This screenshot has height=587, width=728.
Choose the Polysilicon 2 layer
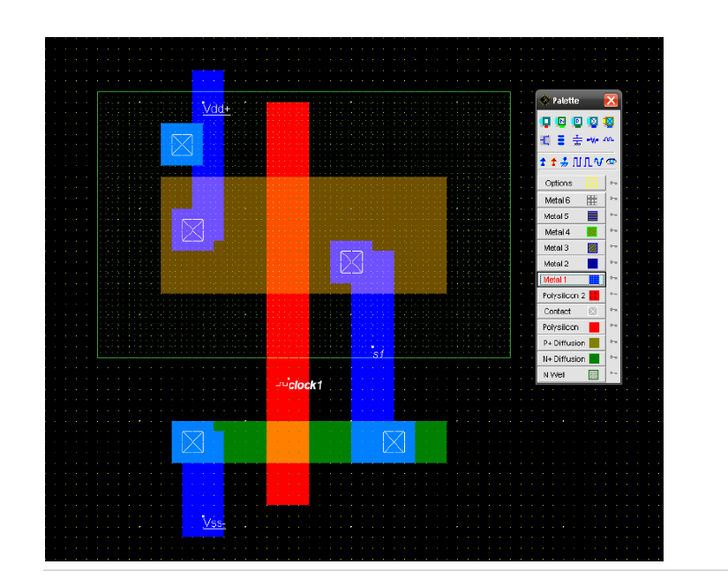pyautogui.click(x=572, y=296)
